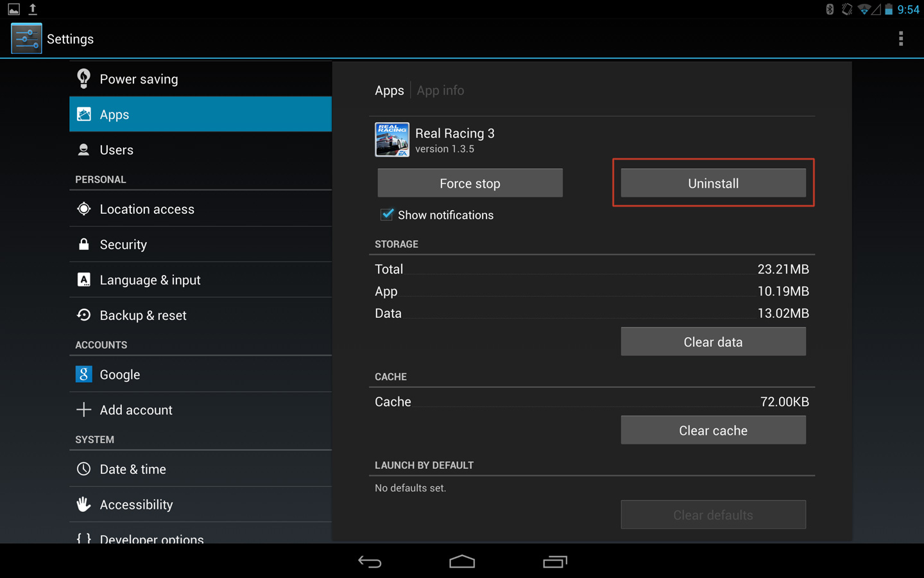The width and height of the screenshot is (924, 578).
Task: Tap the Settings app icon in header
Action: [26, 39]
